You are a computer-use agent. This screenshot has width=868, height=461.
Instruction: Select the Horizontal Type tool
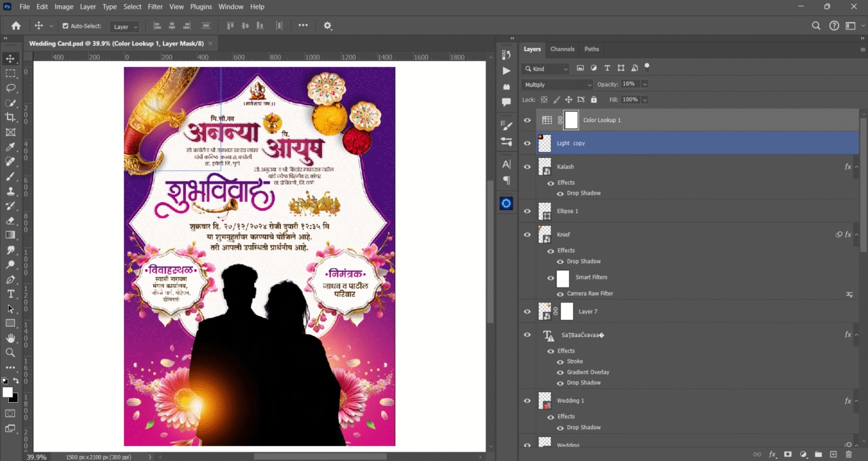10,294
